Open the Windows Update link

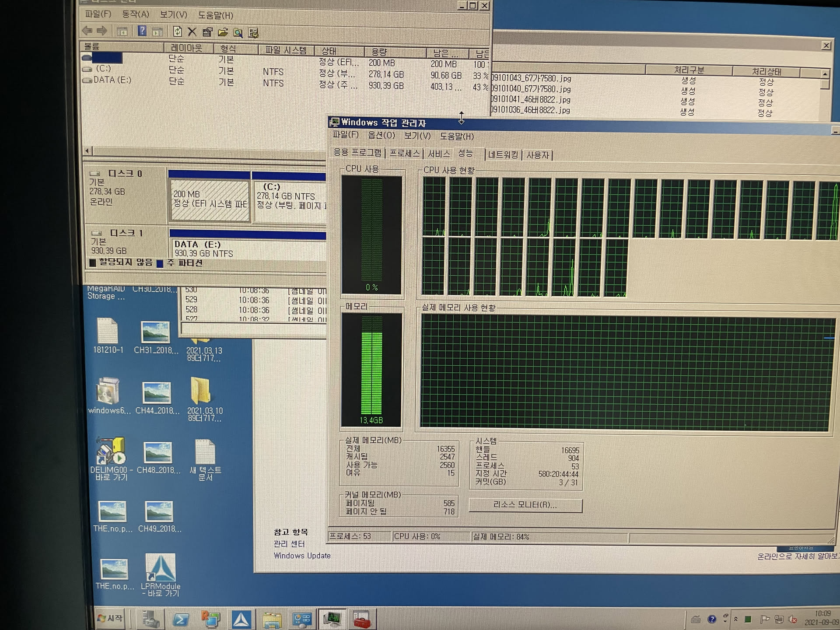[302, 556]
